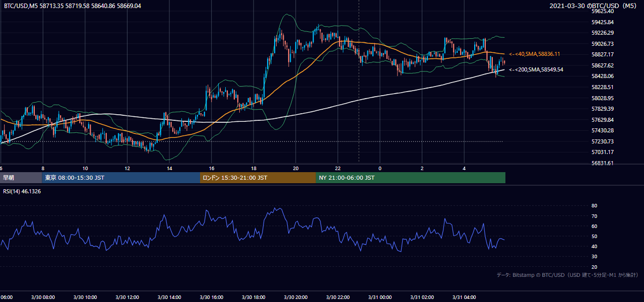Screen dimensions: 644x302
Task: Click the hour 18 tick on the price chart
Action: [x=253, y=168]
